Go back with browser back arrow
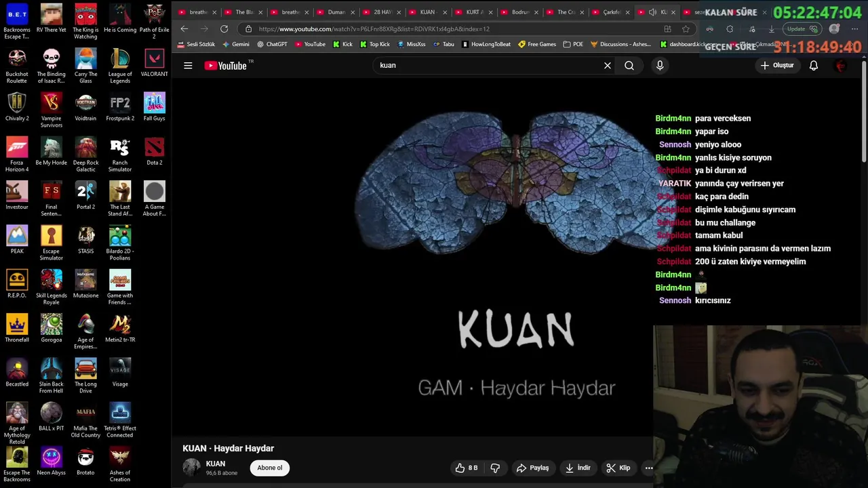The height and width of the screenshot is (488, 868). (x=184, y=28)
